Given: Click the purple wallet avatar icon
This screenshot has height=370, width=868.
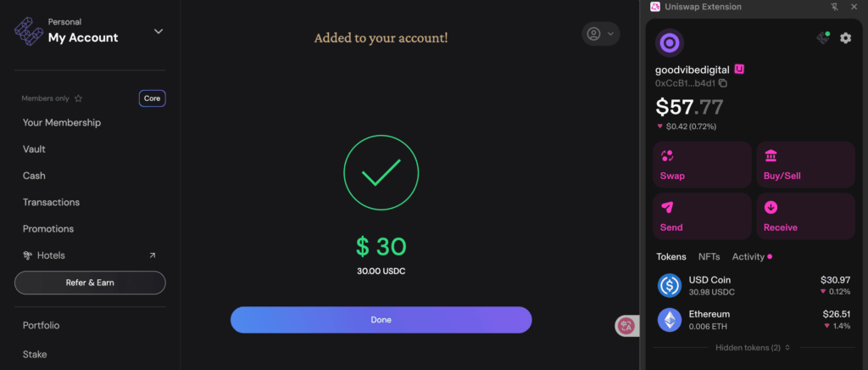Looking at the screenshot, I should click(x=670, y=42).
